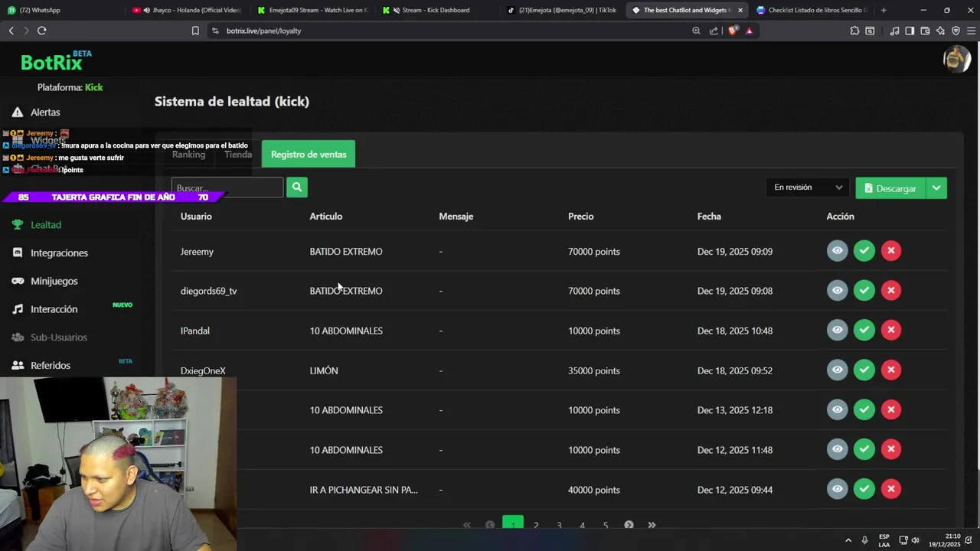
Task: Select the Registro de ventas tab
Action: [x=309, y=155]
